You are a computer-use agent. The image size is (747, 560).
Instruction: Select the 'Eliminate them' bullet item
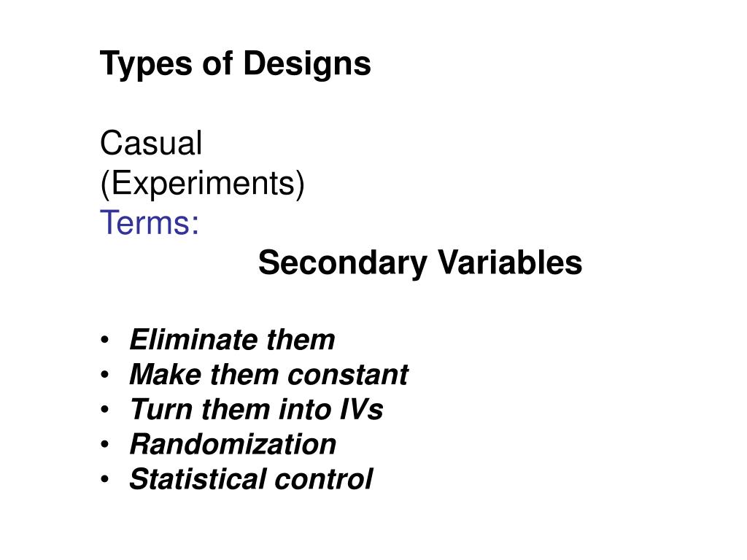click(x=232, y=340)
